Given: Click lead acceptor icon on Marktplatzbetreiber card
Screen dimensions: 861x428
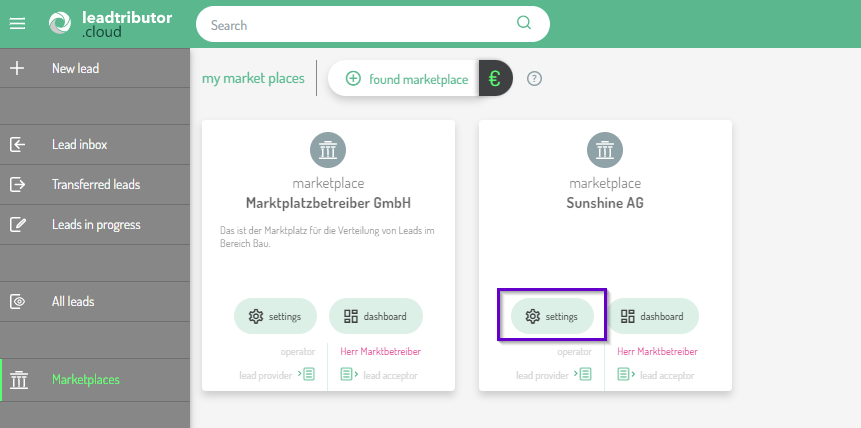Looking at the screenshot, I should pos(348,375).
